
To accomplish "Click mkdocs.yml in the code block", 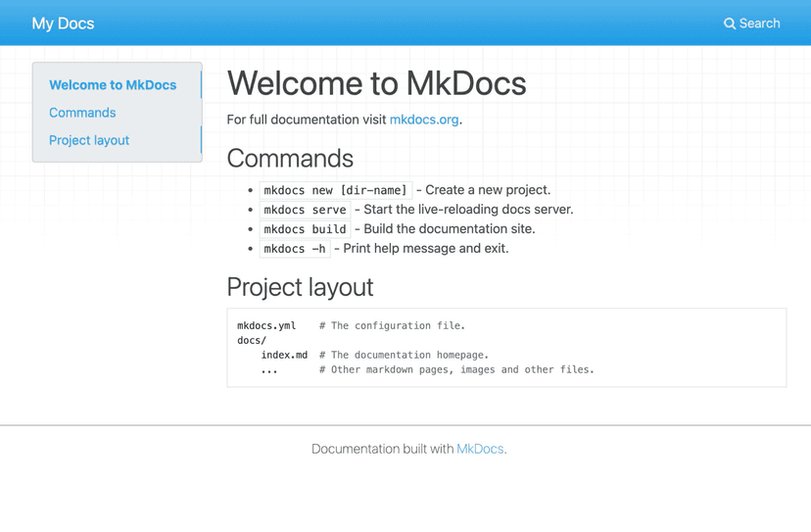I will 266,325.
